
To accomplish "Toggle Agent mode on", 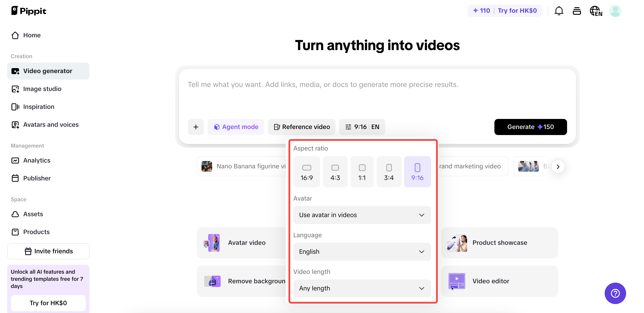I will coord(236,127).
